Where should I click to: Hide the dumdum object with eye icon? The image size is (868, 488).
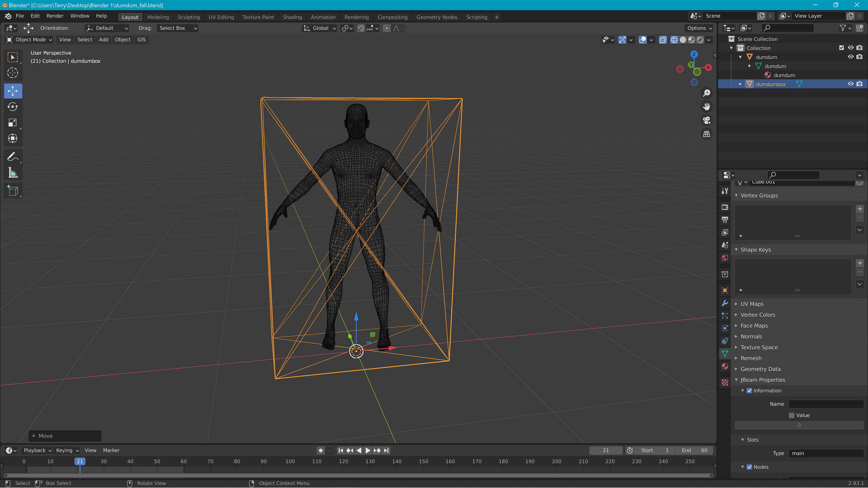pos(850,57)
